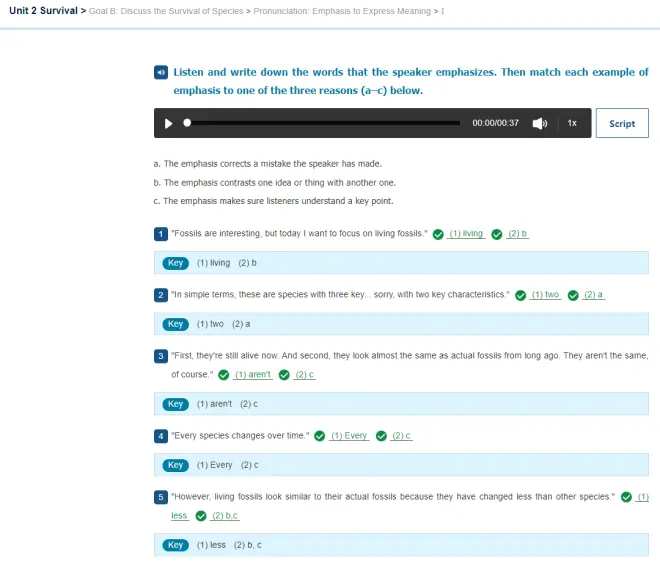Image resolution: width=660 pixels, height=563 pixels.
Task: Click the '(2) b,c' answer in question 5
Action: point(225,516)
